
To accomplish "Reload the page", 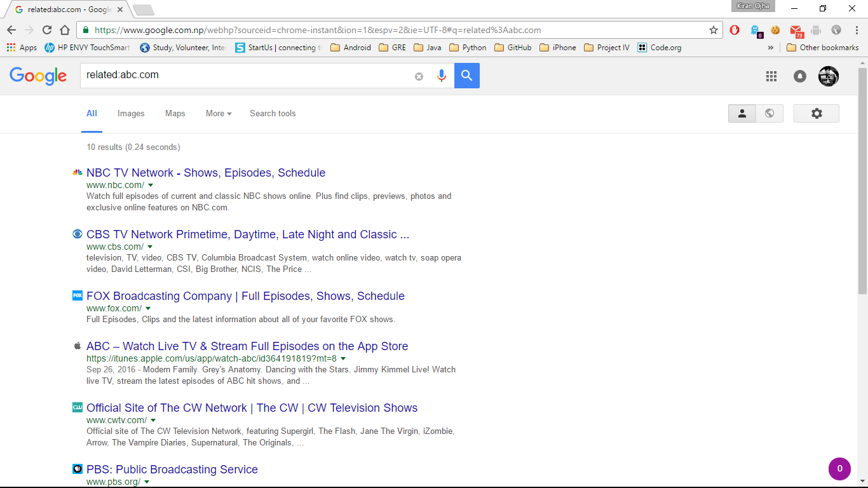I will [47, 30].
